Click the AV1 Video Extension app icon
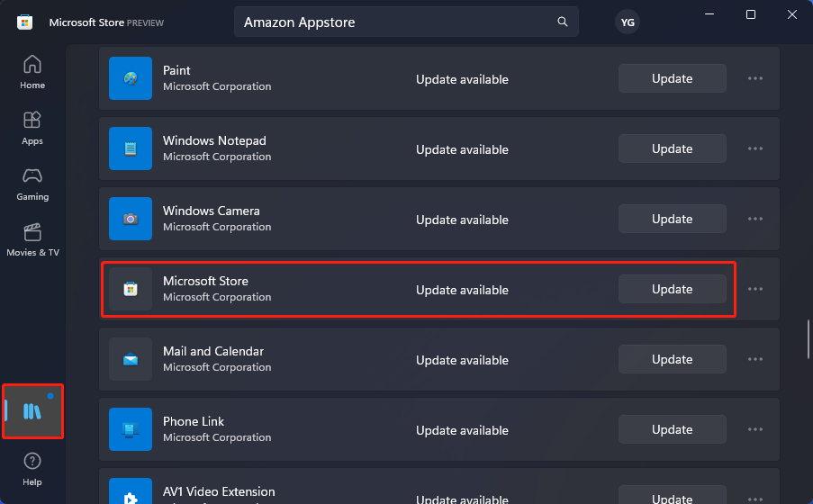The height and width of the screenshot is (504, 813). [x=131, y=491]
